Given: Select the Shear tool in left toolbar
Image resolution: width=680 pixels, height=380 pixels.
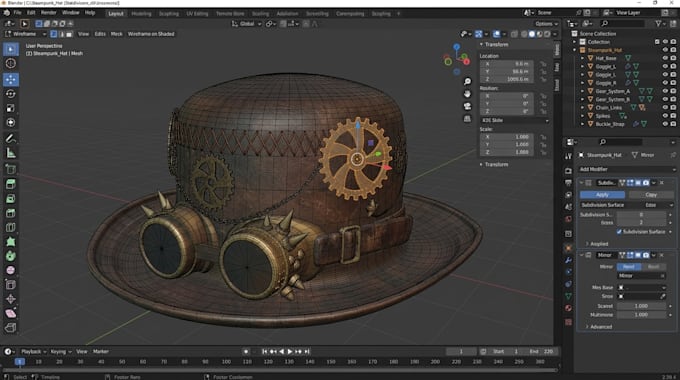Looking at the screenshot, I should click(x=11, y=313).
